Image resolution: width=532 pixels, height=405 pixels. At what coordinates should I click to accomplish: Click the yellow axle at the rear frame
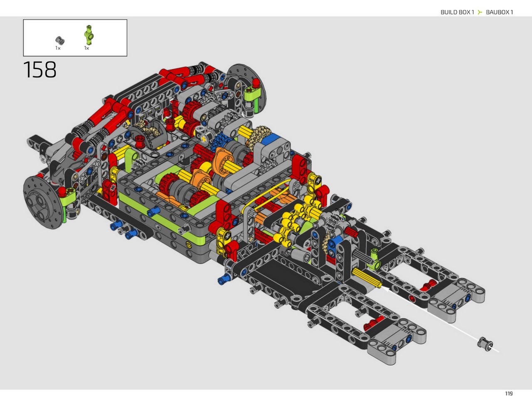click(x=367, y=277)
